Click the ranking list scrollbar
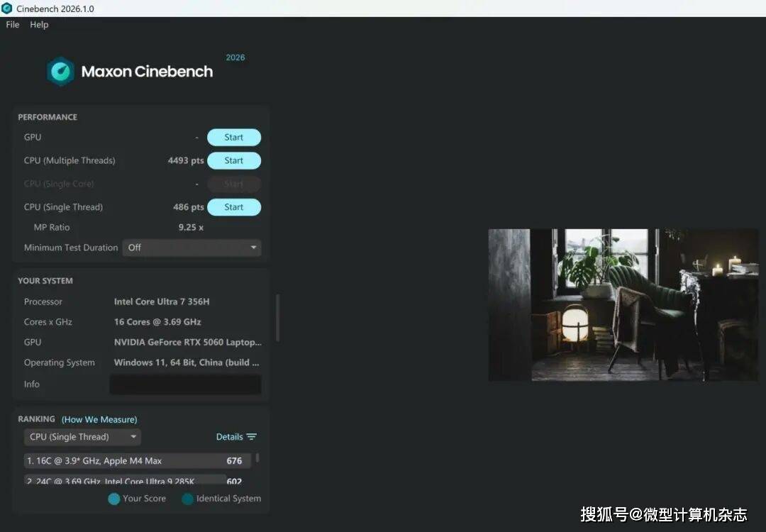The width and height of the screenshot is (766, 532). [x=257, y=458]
